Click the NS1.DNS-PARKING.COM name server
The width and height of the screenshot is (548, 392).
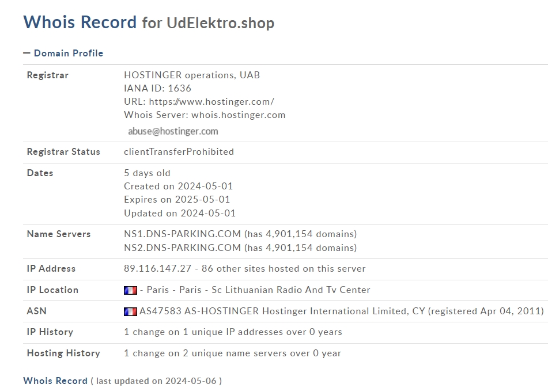(x=183, y=234)
